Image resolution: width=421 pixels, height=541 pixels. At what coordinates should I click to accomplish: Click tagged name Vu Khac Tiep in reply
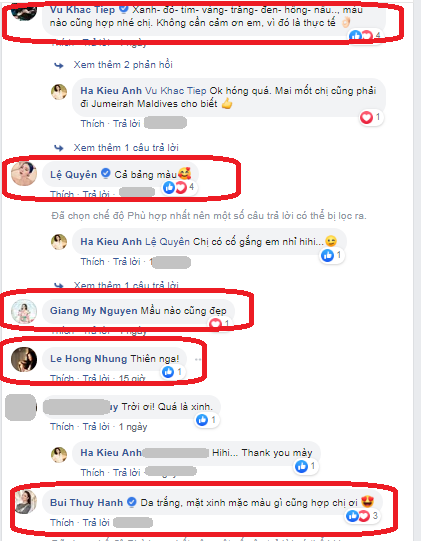[176, 91]
